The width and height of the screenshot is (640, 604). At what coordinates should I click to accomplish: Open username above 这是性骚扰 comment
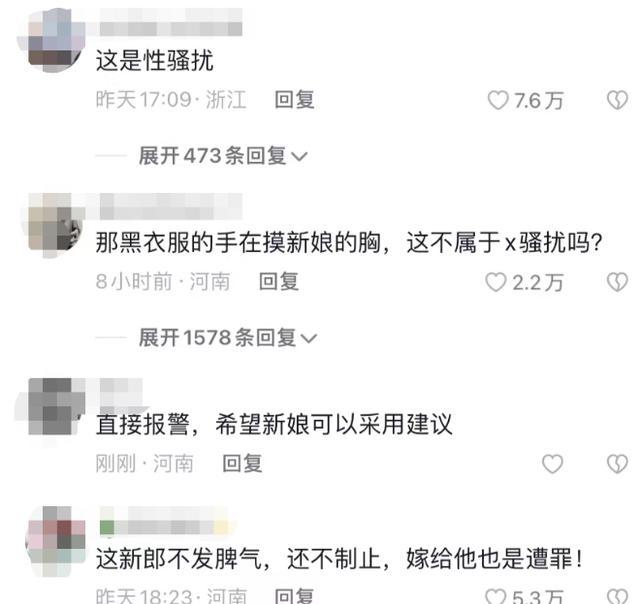[171, 21]
